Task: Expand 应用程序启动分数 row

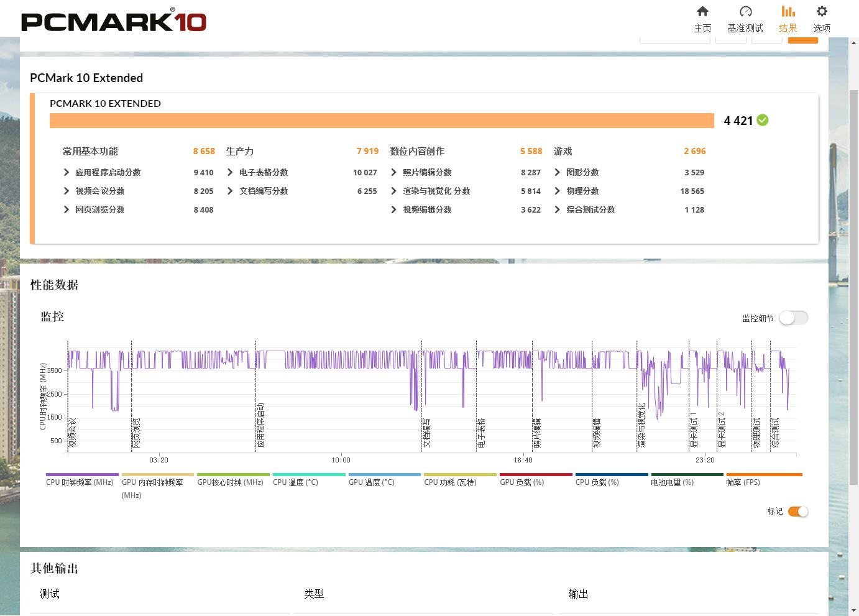Action: coord(67,172)
